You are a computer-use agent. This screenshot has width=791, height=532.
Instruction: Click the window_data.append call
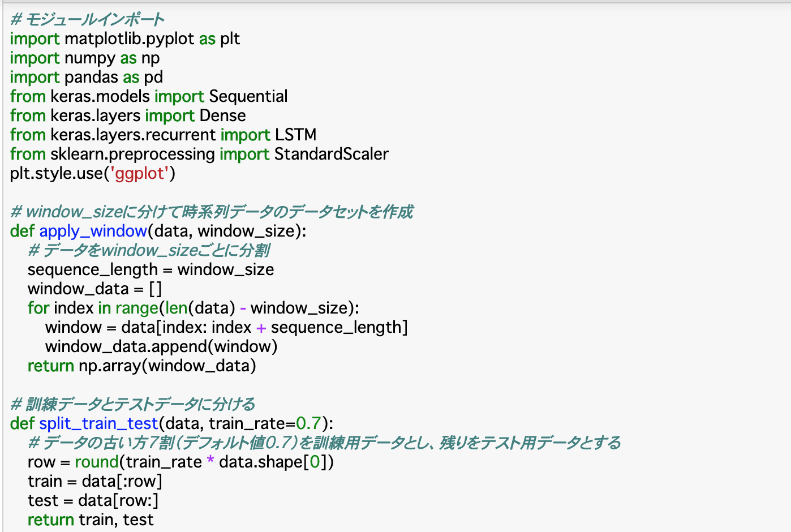pos(161,346)
